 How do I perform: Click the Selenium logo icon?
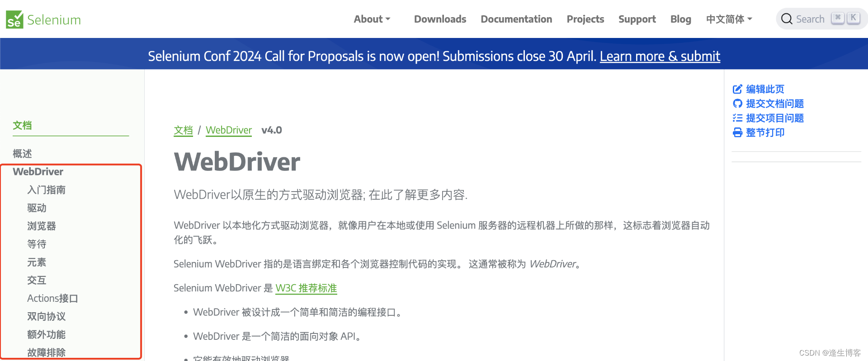[14, 19]
